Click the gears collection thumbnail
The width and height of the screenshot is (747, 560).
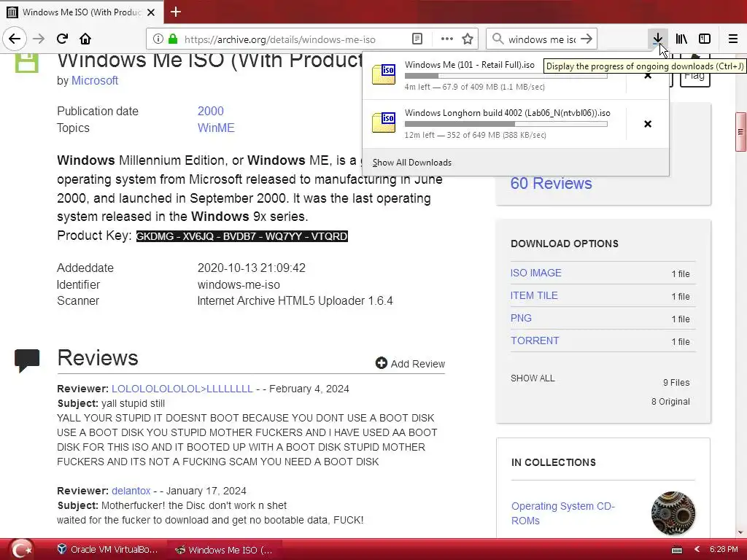[x=673, y=513]
